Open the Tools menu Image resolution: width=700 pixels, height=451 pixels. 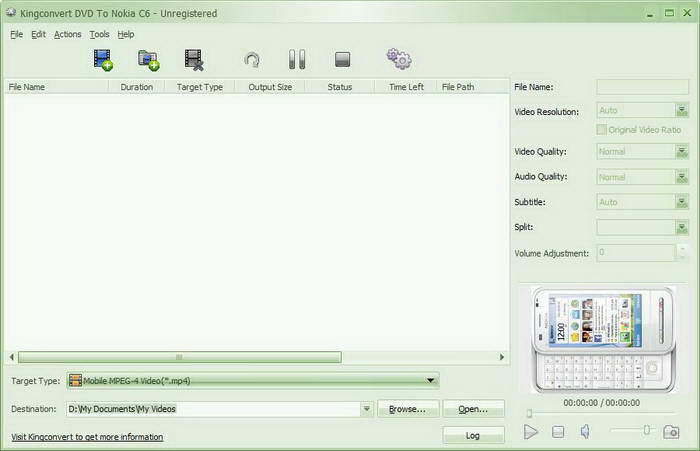coord(99,34)
